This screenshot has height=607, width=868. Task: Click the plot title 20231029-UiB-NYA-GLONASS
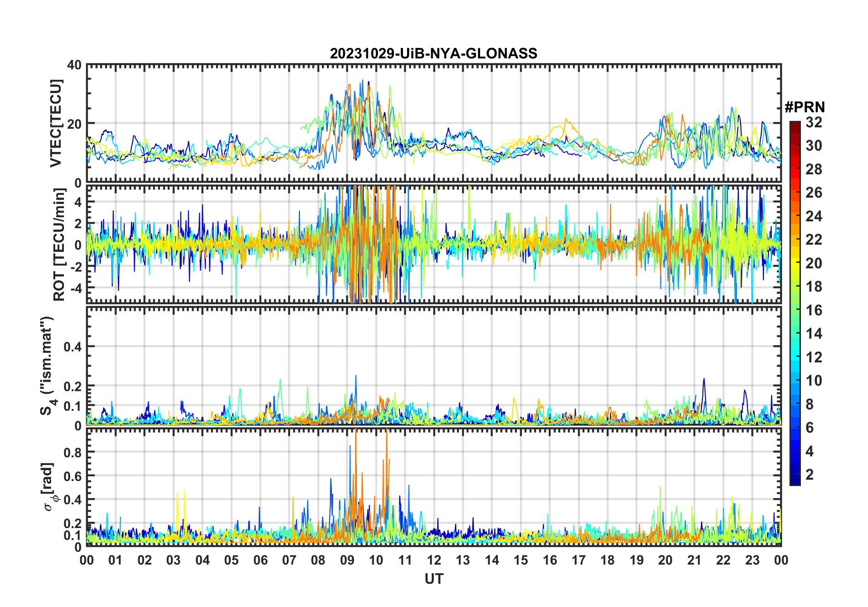(434, 54)
